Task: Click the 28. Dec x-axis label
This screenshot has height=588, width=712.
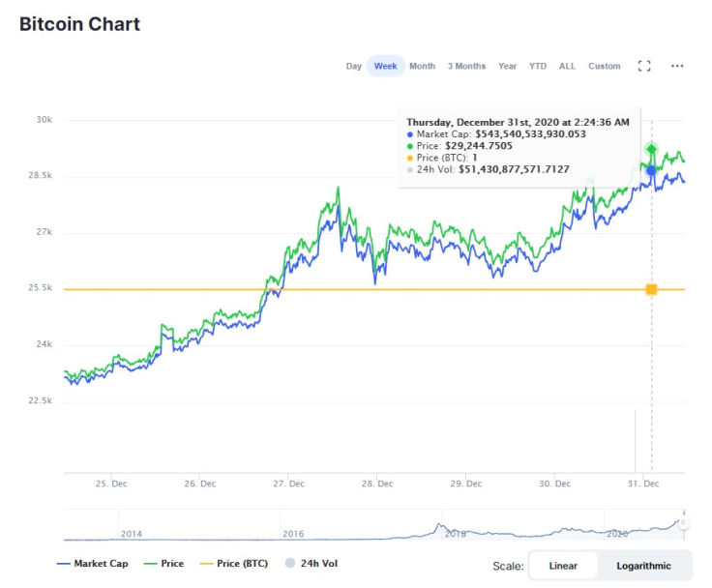Action: [377, 484]
